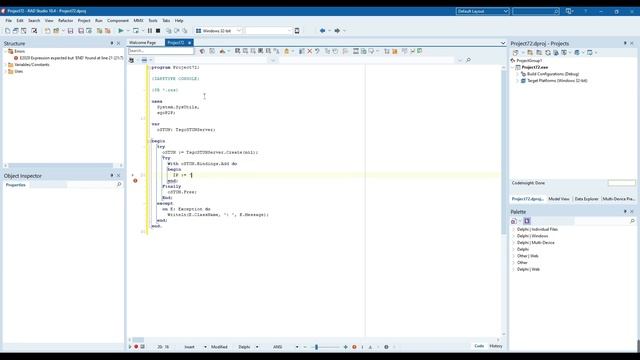Click the zoom in plus button
The image size is (640, 360).
(345, 347)
